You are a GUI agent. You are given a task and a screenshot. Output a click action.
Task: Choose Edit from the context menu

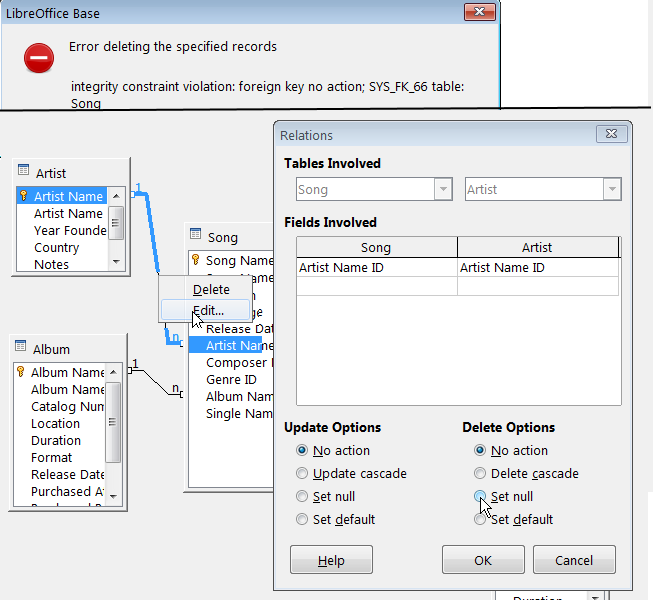[x=209, y=311]
